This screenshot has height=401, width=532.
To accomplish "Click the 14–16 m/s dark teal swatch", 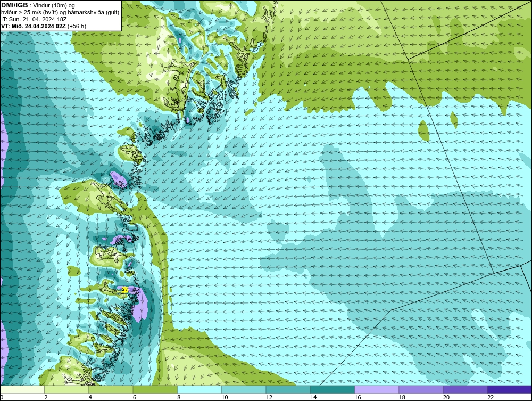I will (332, 389).
